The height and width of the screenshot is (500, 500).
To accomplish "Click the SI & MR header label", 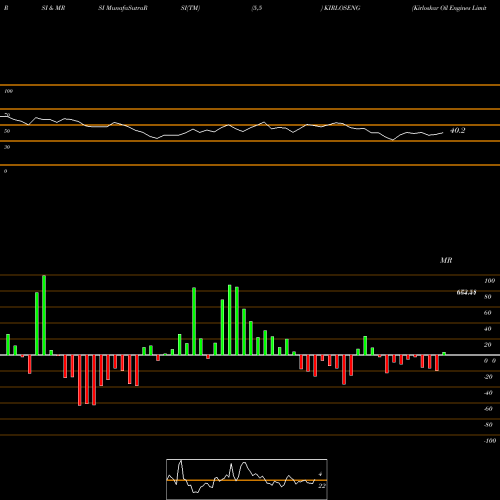I will pyautogui.click(x=53, y=8).
